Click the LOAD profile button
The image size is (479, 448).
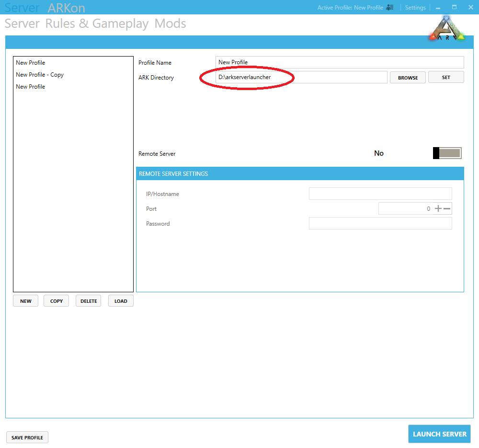121,301
